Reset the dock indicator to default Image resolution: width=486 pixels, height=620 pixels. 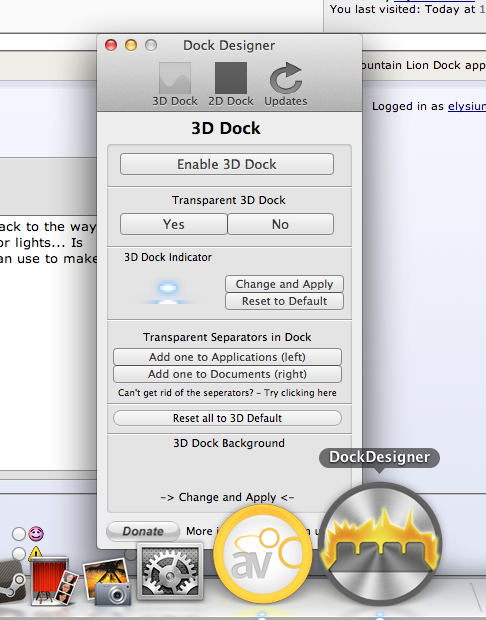(x=284, y=301)
